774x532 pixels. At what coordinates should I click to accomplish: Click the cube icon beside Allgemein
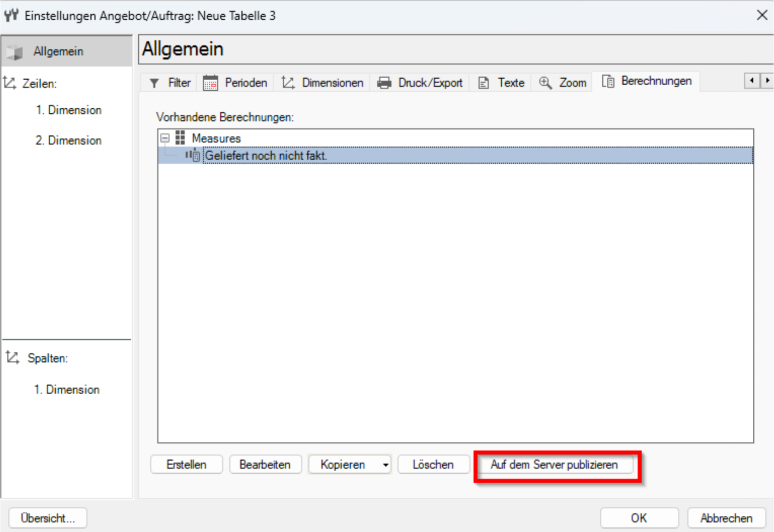[x=15, y=52]
